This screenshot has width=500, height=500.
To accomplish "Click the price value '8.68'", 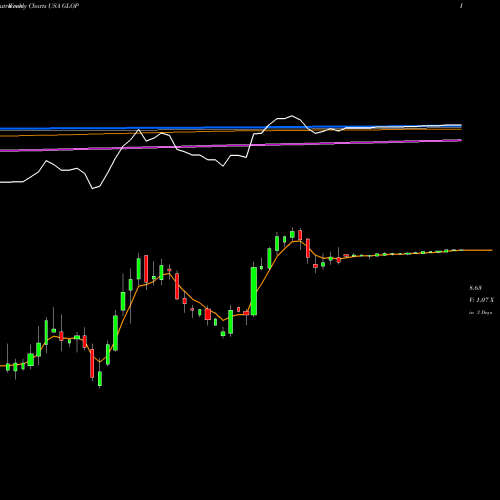I will [475, 288].
